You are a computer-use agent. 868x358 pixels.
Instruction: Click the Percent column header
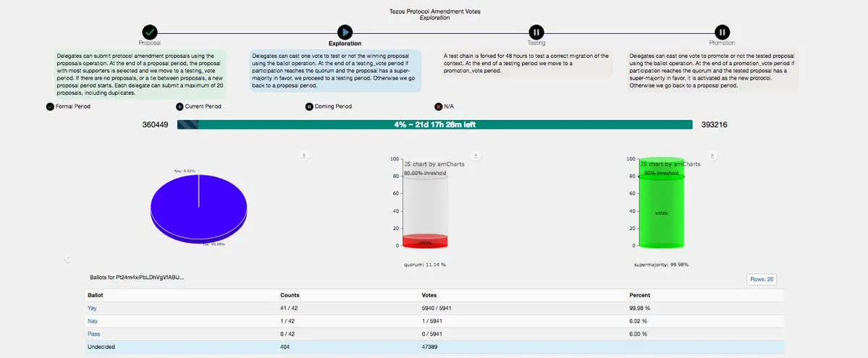pos(640,296)
